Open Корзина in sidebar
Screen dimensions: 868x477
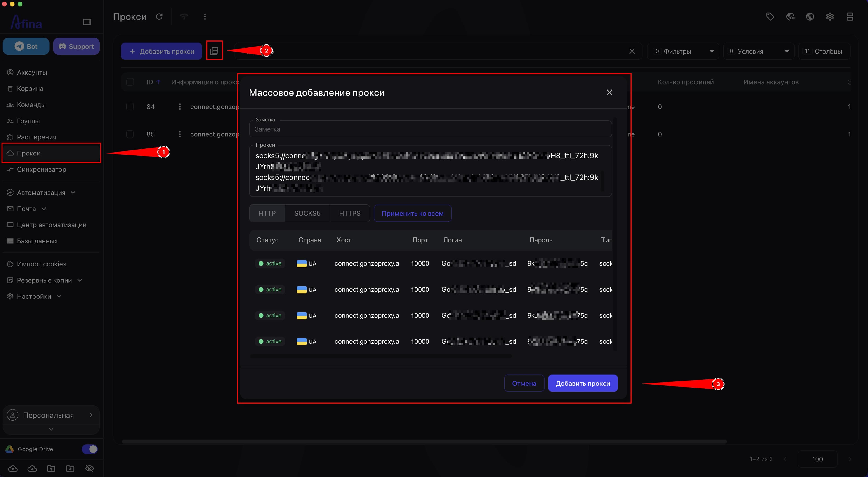30,89
